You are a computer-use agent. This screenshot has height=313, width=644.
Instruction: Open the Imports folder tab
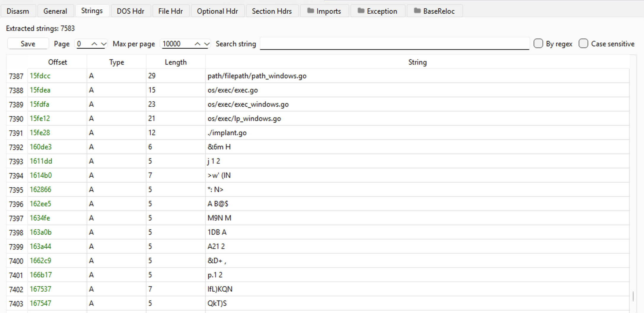point(324,11)
